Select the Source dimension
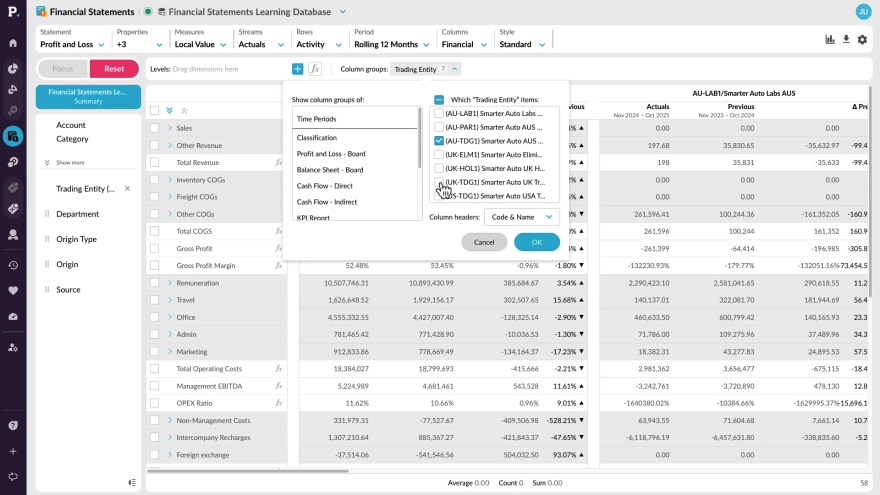Screen dimensions: 880x495 [x=68, y=290]
